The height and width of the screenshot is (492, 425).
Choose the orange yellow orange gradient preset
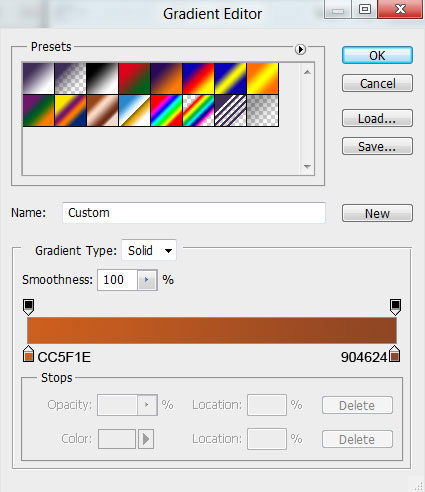click(x=262, y=78)
